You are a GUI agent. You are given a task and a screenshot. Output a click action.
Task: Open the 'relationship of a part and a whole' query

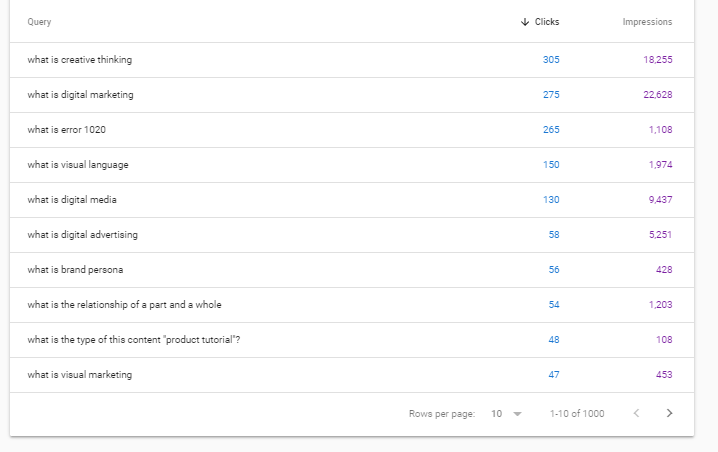click(126, 305)
